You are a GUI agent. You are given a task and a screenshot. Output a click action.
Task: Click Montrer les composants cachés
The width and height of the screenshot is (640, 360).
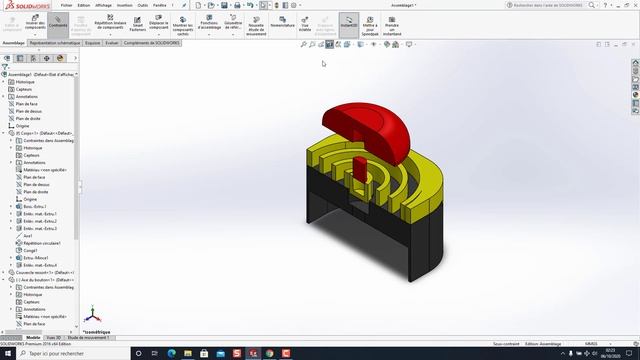183,27
